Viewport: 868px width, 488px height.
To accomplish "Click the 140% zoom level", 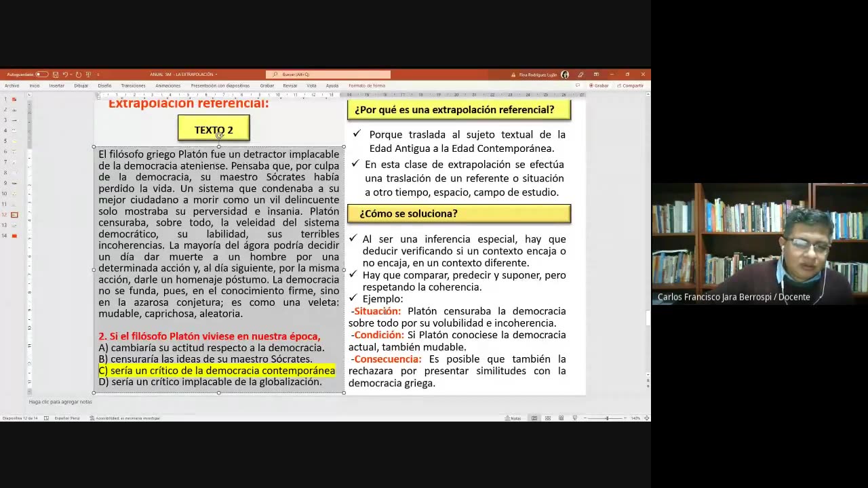I will (x=635, y=418).
